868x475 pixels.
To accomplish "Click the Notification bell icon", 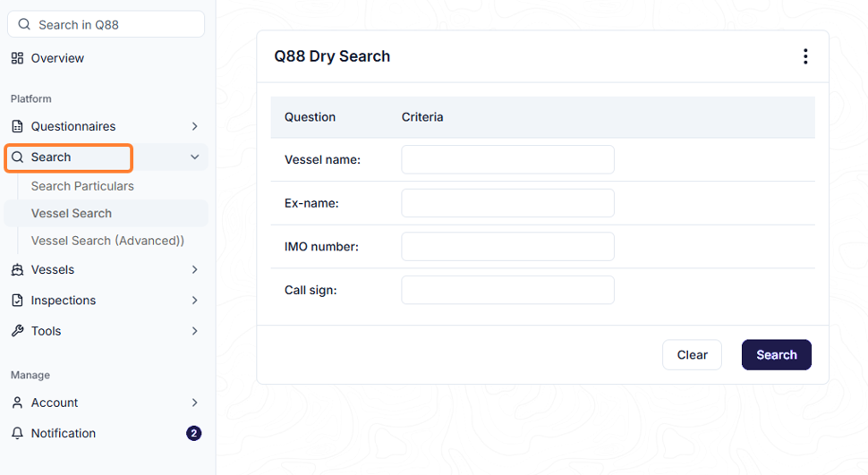I will tap(17, 434).
